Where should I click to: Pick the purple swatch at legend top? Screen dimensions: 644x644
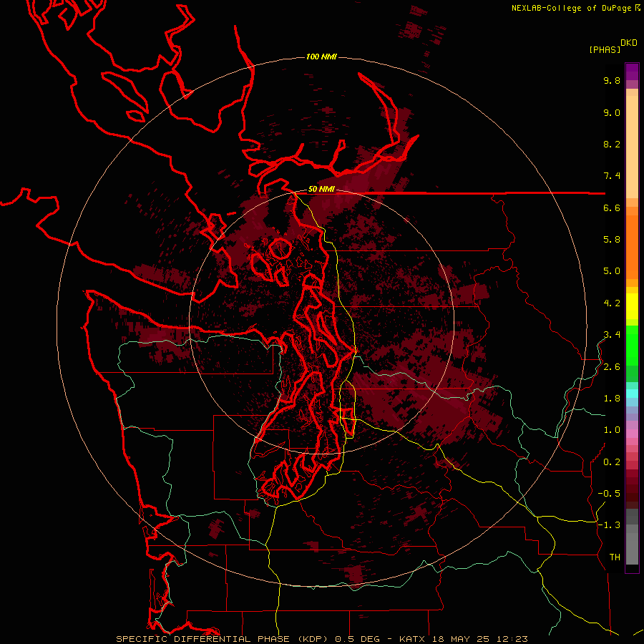632,72
